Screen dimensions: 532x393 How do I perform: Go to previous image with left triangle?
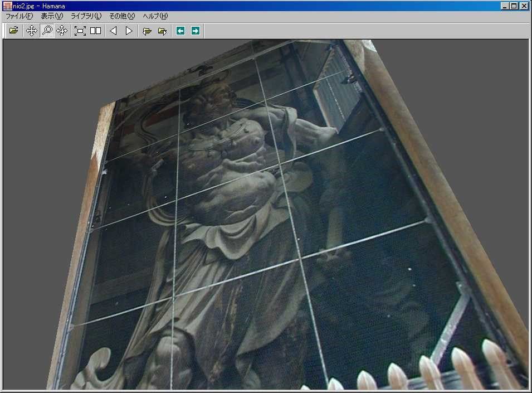click(113, 31)
